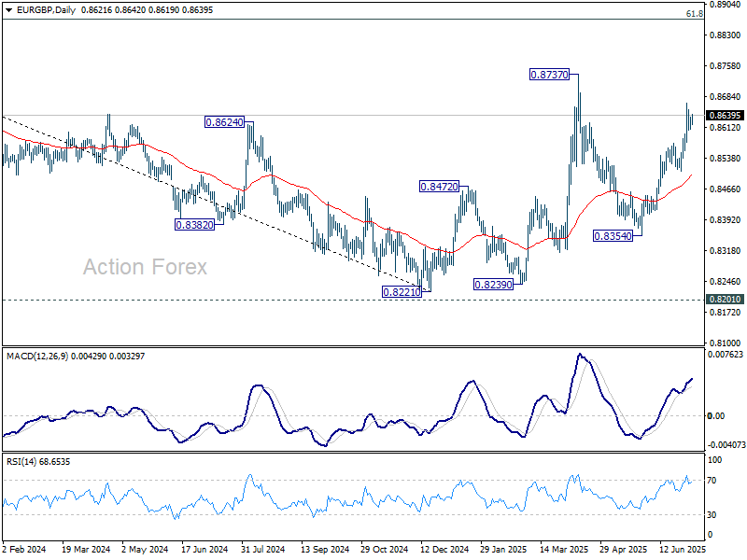Select the 0.87370 high price label

click(x=549, y=75)
